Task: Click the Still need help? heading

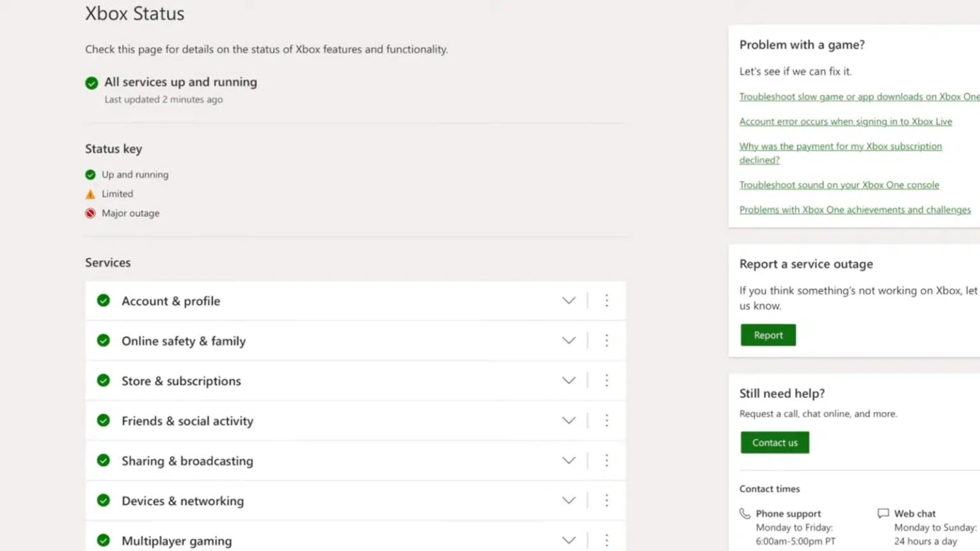Action: click(x=782, y=393)
